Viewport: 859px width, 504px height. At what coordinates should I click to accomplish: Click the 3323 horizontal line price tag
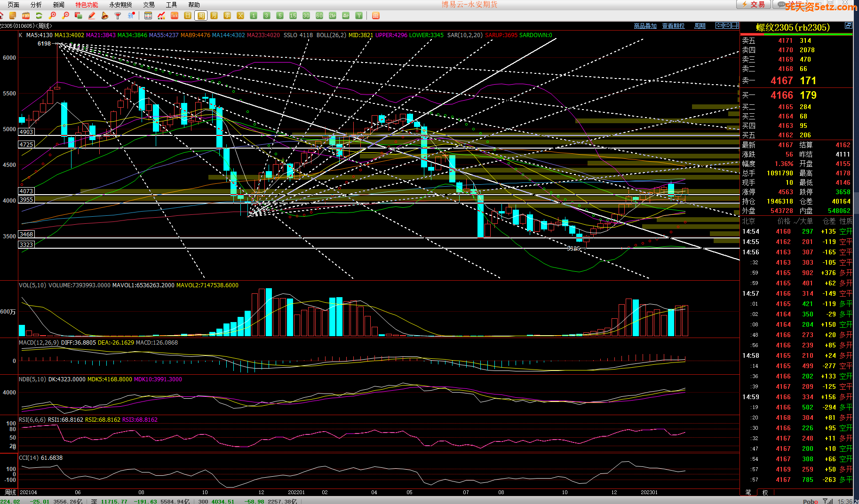[x=26, y=245]
